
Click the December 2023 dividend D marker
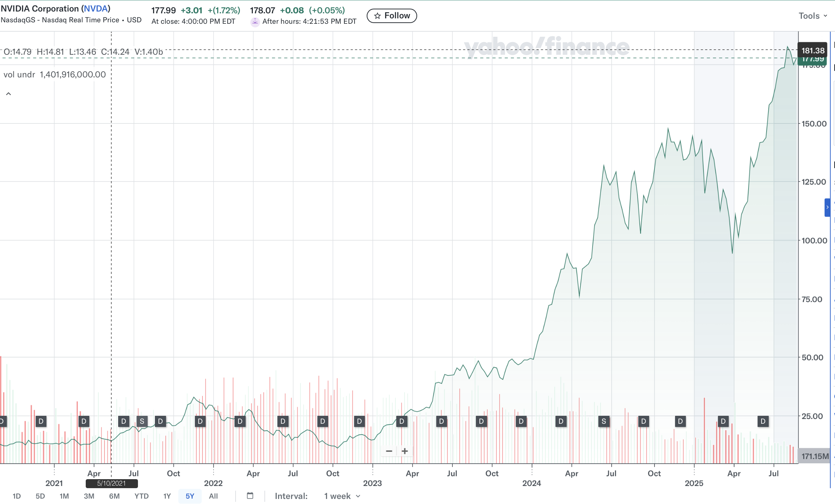click(521, 421)
